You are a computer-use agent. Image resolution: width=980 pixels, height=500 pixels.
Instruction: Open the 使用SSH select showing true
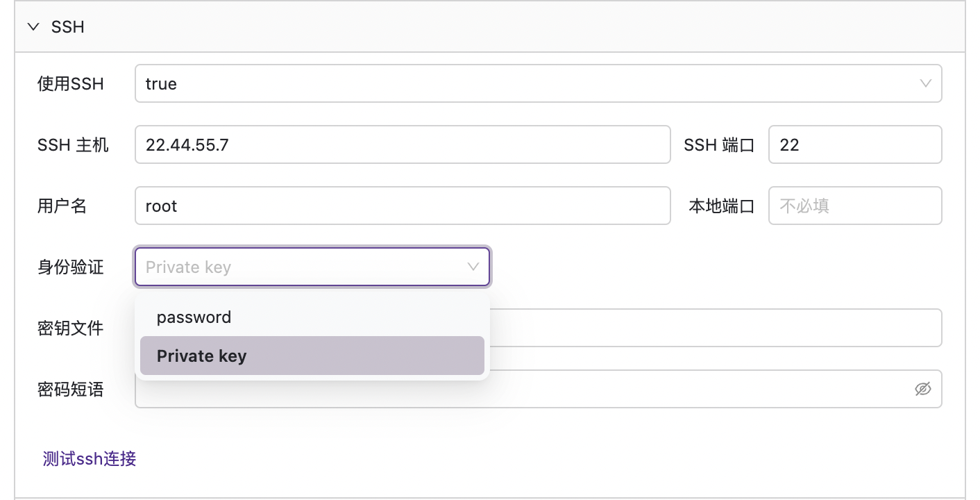click(538, 83)
